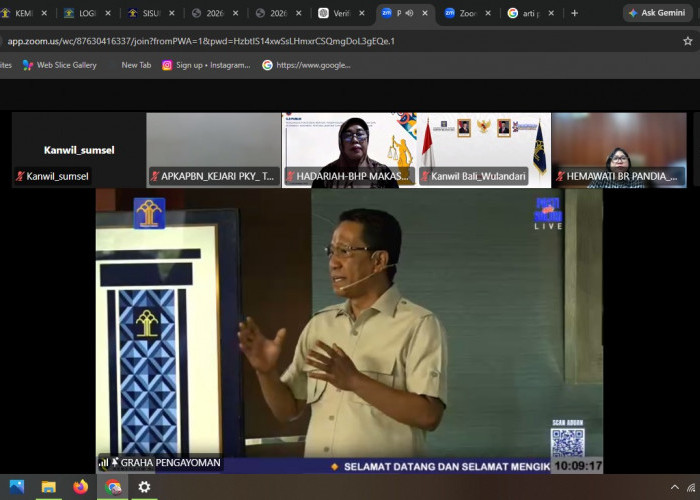Select HADARIAH-BHP MAKAS participant video
This screenshot has width=700, height=500.
pyautogui.click(x=349, y=150)
